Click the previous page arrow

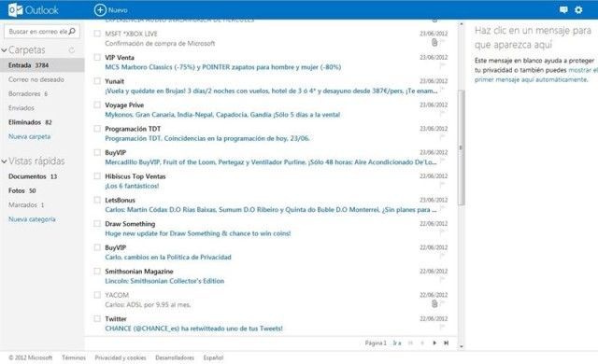click(422, 343)
